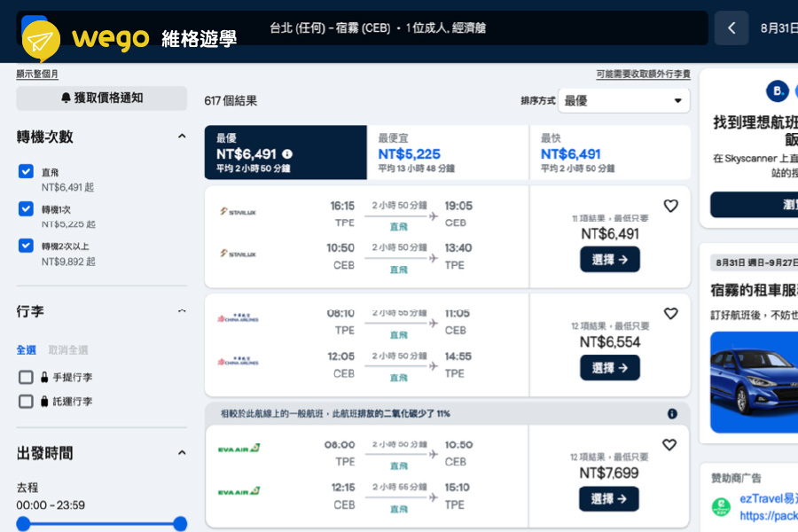Enable the 手提行李 carry-on checkbox

(26, 378)
